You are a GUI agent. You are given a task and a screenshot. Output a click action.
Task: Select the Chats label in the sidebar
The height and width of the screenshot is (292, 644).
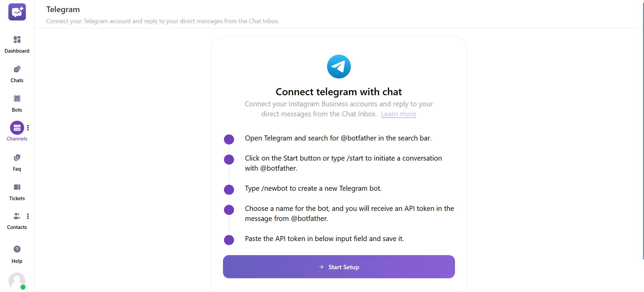[17, 80]
